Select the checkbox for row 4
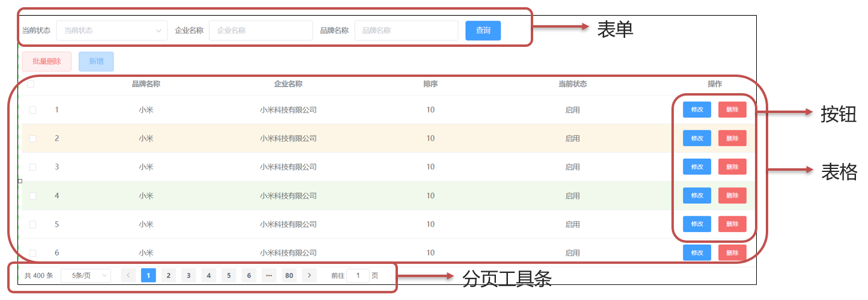The width and height of the screenshot is (868, 300). tap(32, 196)
